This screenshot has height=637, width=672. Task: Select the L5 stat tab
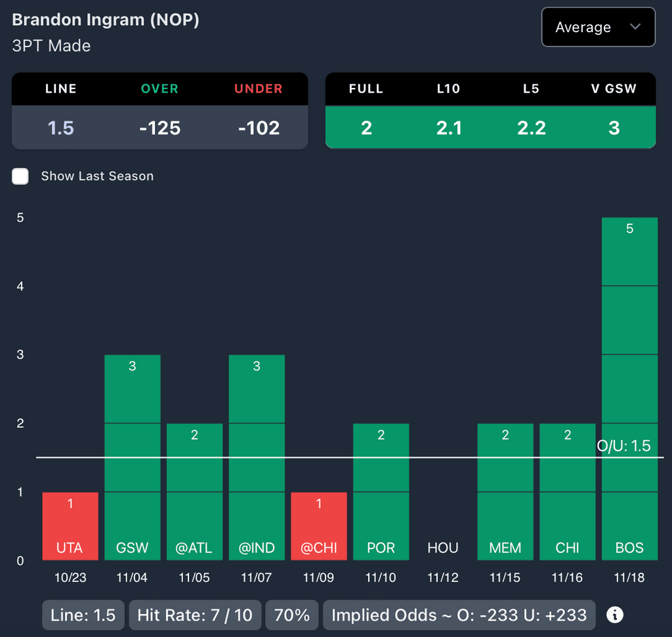point(531,89)
